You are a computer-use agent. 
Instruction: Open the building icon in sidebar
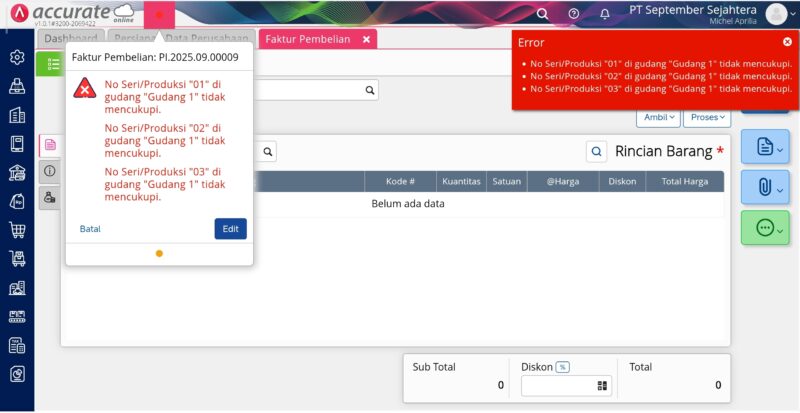[x=17, y=115]
